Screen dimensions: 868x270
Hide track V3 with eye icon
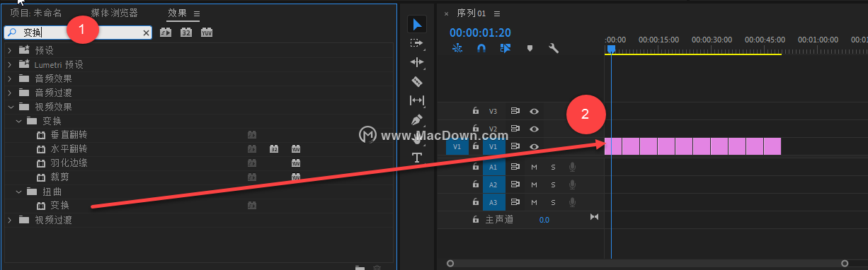pyautogui.click(x=535, y=111)
